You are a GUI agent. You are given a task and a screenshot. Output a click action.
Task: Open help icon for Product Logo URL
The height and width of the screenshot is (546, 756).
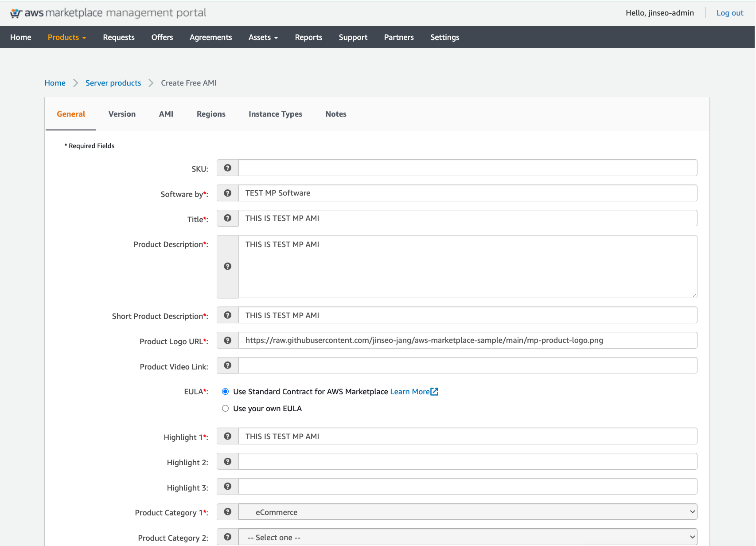[x=228, y=340]
